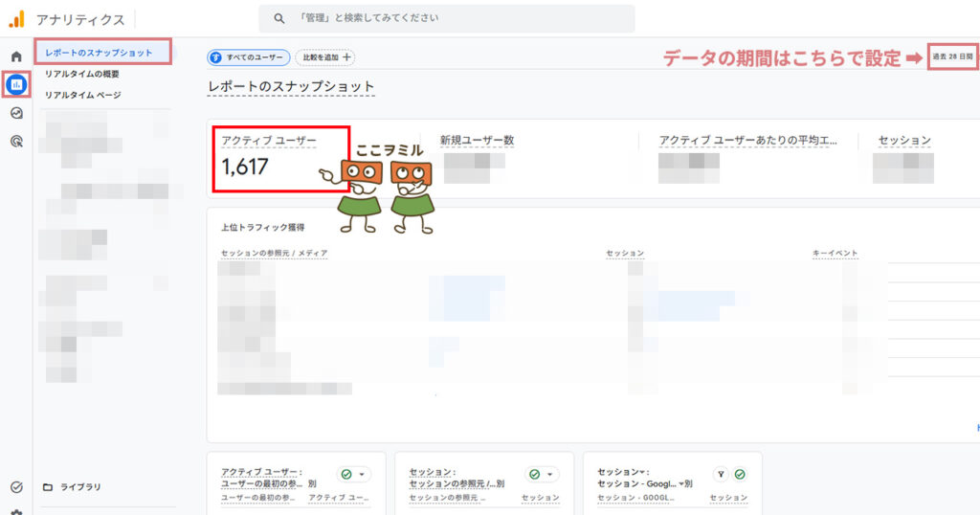Click the 1,617 active users value
Screen dimensions: 980x515
[x=245, y=167]
